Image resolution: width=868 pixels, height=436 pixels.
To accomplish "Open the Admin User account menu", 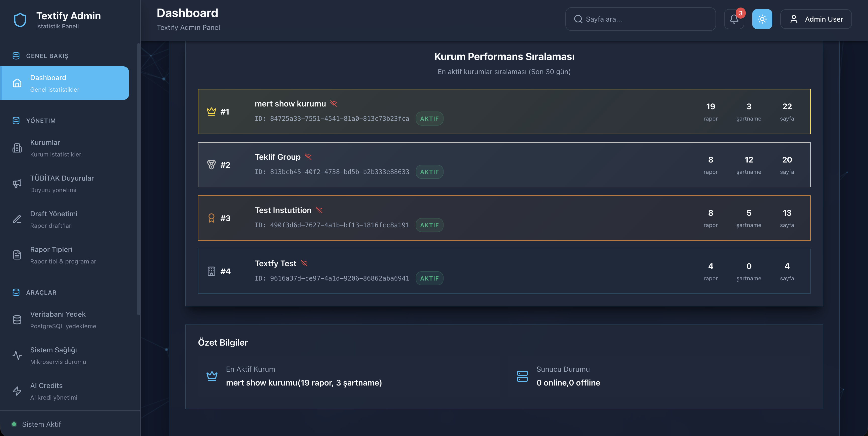I will point(816,19).
